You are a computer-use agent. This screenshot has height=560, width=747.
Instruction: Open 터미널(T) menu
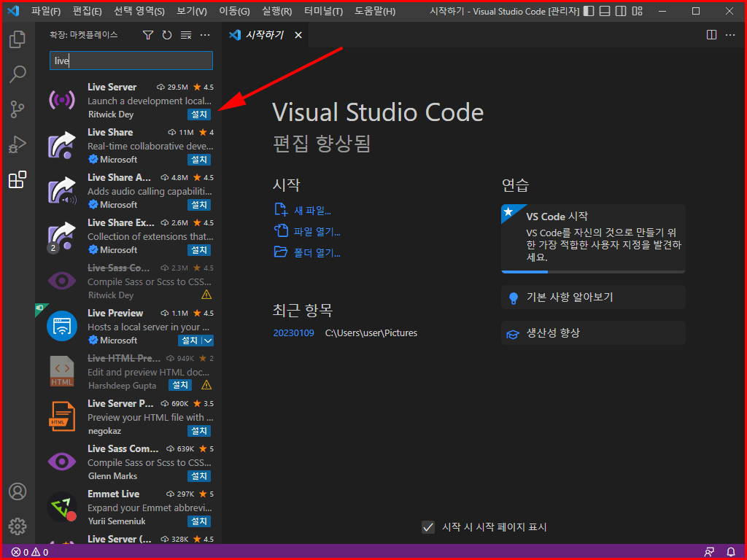click(323, 11)
